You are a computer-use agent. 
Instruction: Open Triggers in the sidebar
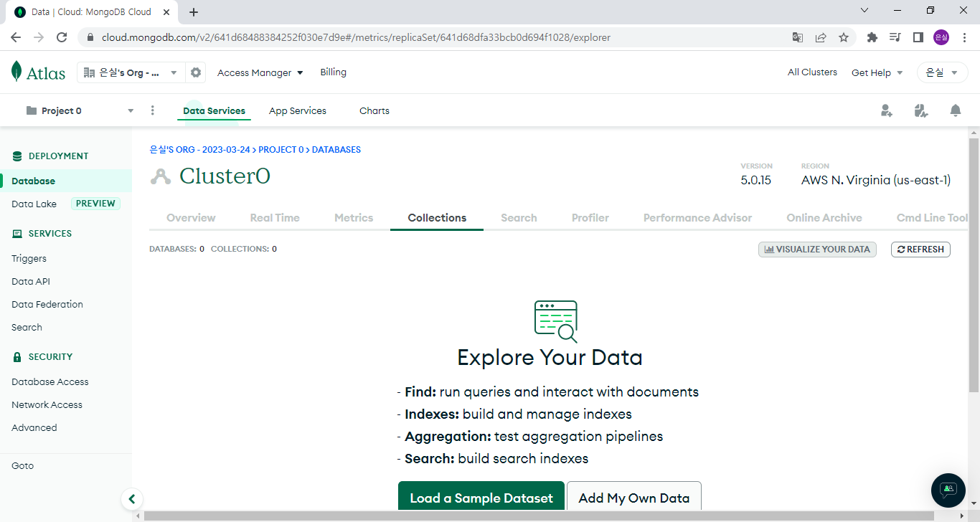29,258
